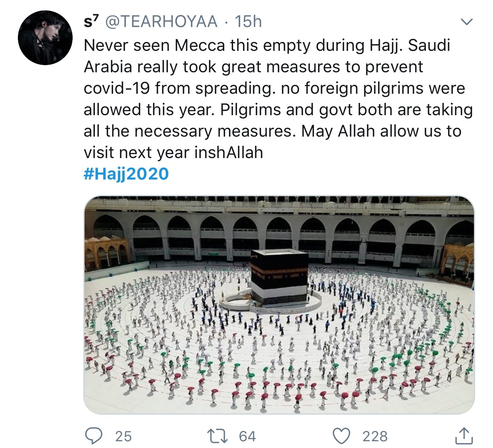This screenshot has width=493, height=448.
Task: Expand the tweet options chevron
Action: point(467,22)
